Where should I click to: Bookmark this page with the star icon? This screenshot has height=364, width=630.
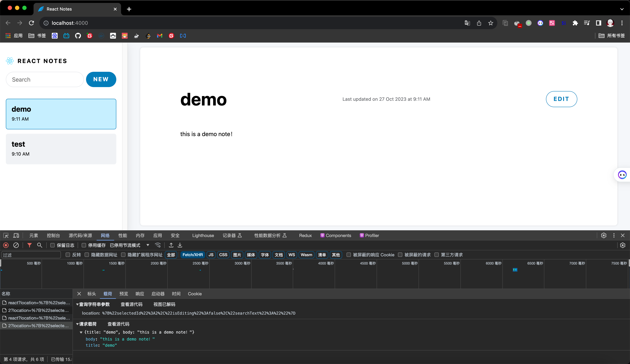[x=491, y=23]
